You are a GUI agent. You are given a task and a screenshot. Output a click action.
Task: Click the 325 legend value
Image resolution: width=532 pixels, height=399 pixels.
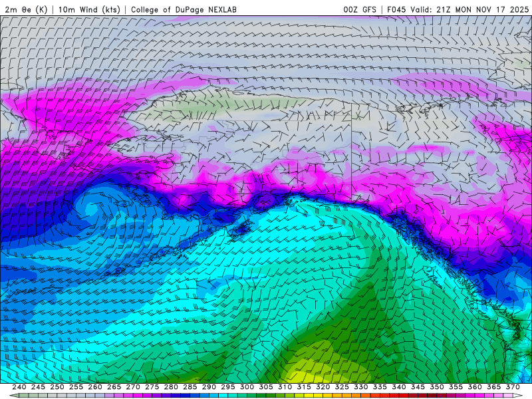[342, 387]
